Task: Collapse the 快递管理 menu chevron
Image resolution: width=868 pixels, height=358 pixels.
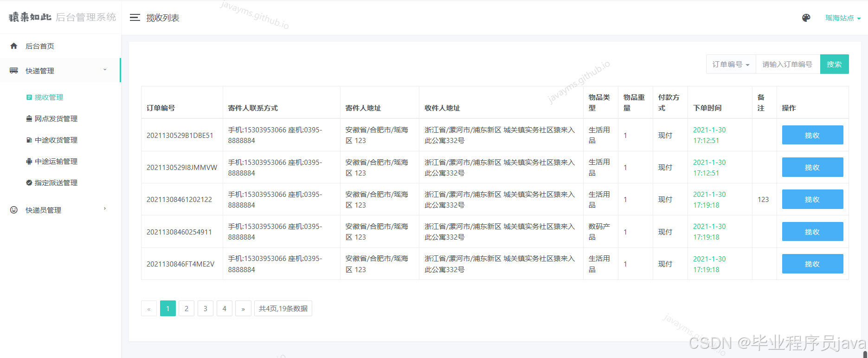Action: click(x=105, y=70)
